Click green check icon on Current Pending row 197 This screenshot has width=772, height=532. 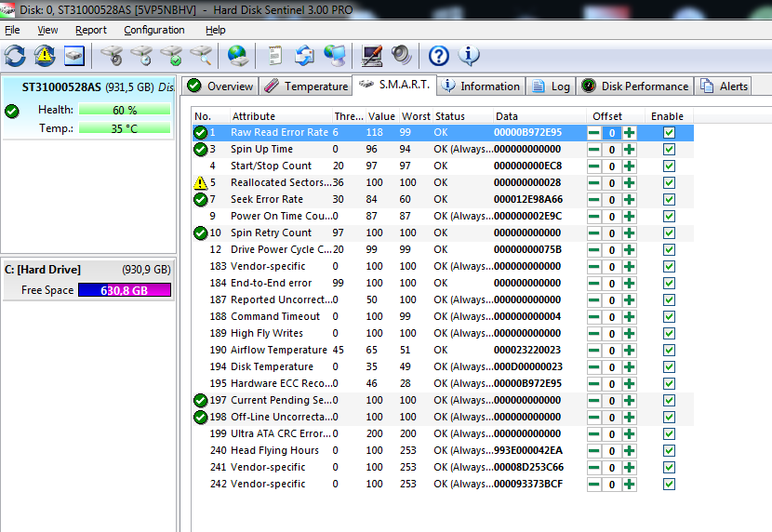[200, 400]
